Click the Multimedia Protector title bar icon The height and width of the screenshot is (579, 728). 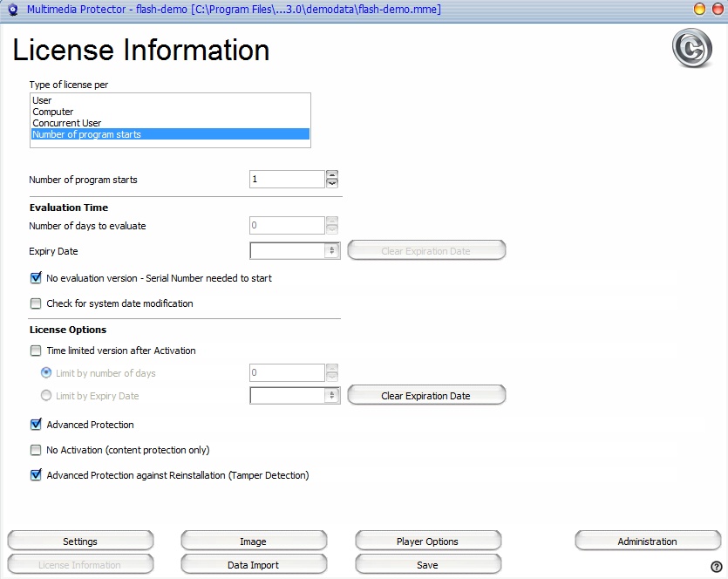[12, 10]
